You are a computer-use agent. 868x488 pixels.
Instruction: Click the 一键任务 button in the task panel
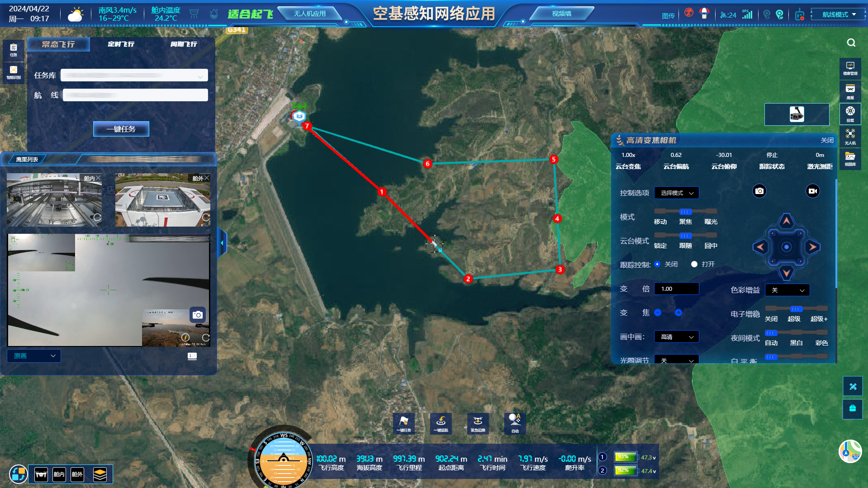[121, 129]
